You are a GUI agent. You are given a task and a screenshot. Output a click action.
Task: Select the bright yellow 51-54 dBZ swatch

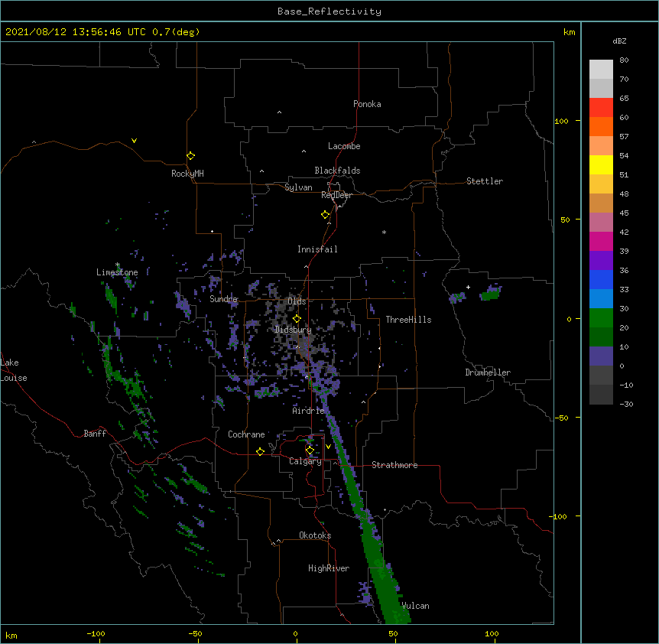click(601, 164)
